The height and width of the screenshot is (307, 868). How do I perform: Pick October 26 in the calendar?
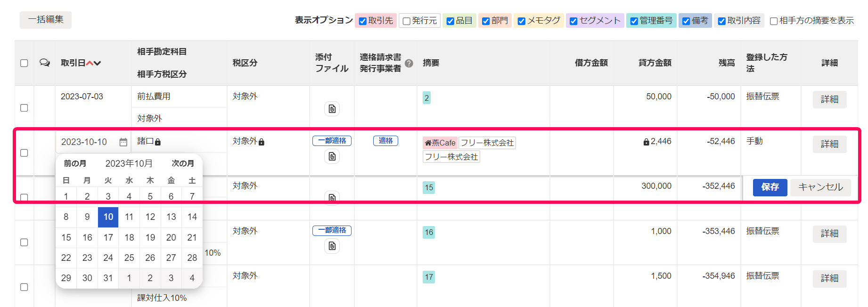pyautogui.click(x=150, y=258)
